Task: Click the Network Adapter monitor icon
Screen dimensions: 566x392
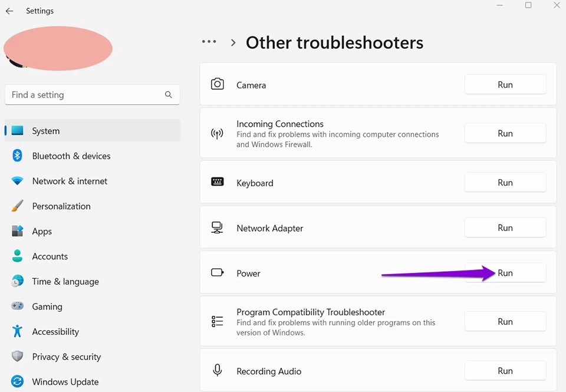Action: [218, 227]
